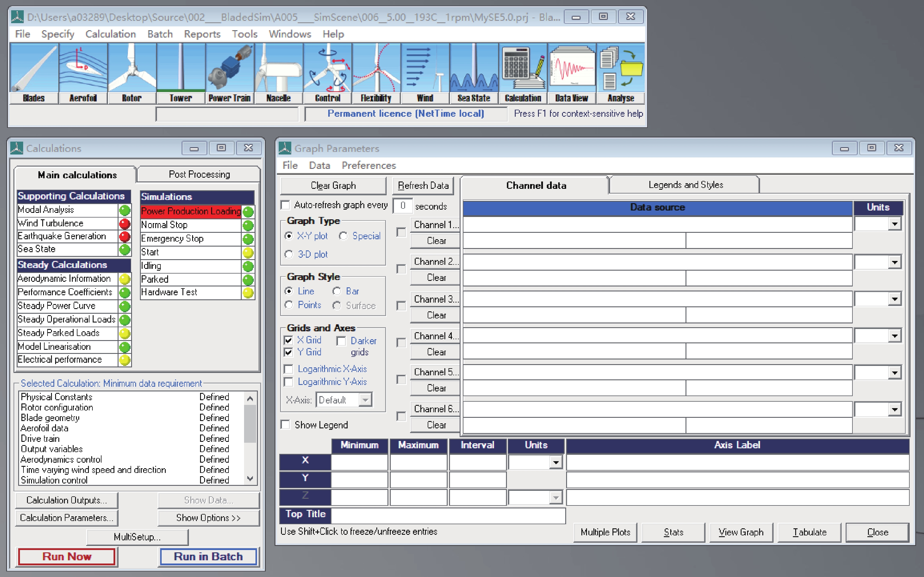Click the yellow status light for Electrical performance
The width and height of the screenshot is (924, 577).
point(124,360)
